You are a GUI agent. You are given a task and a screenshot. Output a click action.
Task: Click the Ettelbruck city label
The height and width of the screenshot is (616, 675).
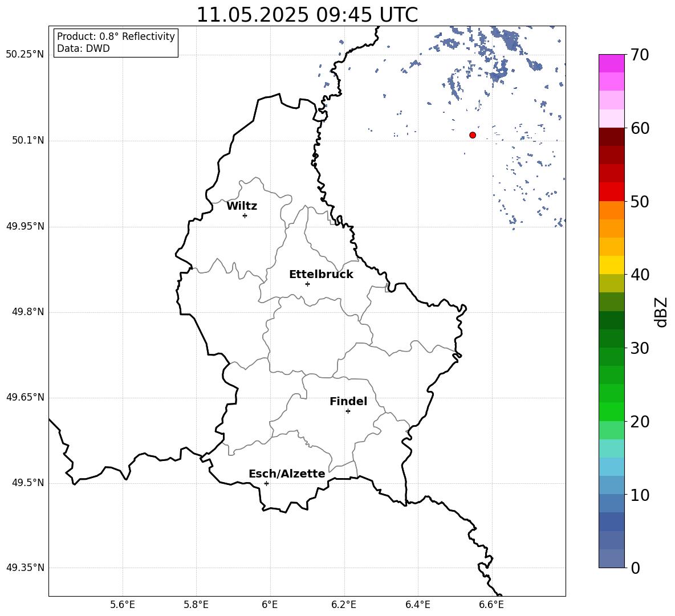321,275
